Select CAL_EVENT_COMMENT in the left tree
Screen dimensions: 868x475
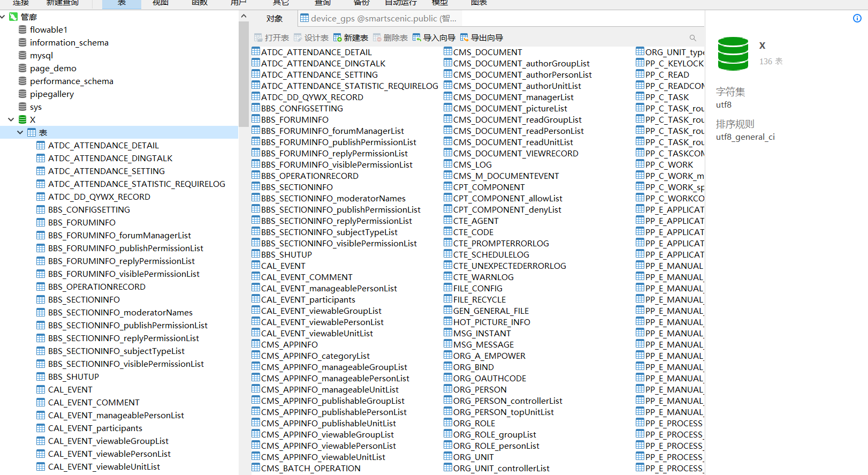(94, 402)
